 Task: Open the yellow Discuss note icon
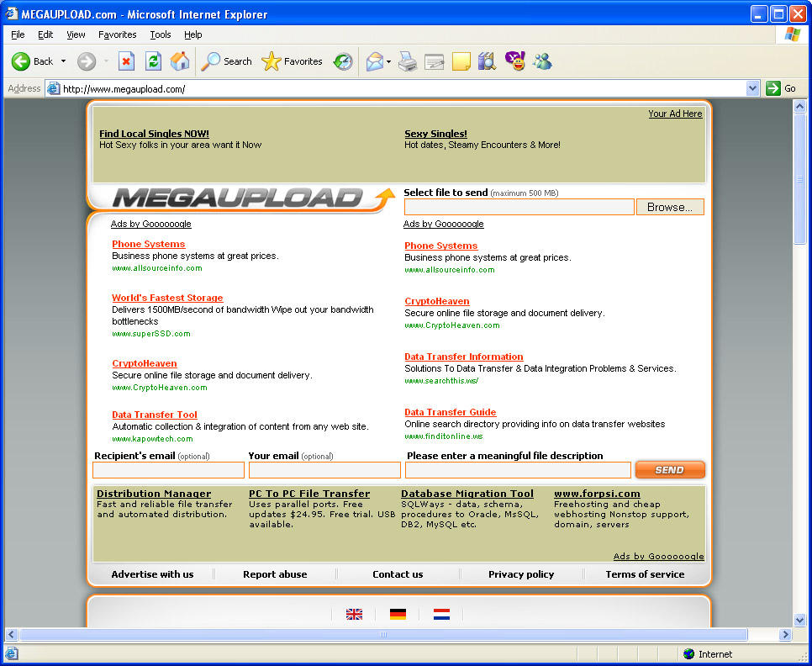pyautogui.click(x=461, y=61)
